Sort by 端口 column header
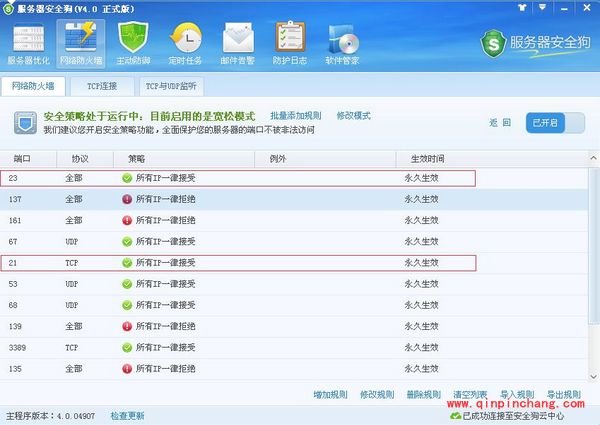This screenshot has height=425, width=600. click(x=28, y=159)
